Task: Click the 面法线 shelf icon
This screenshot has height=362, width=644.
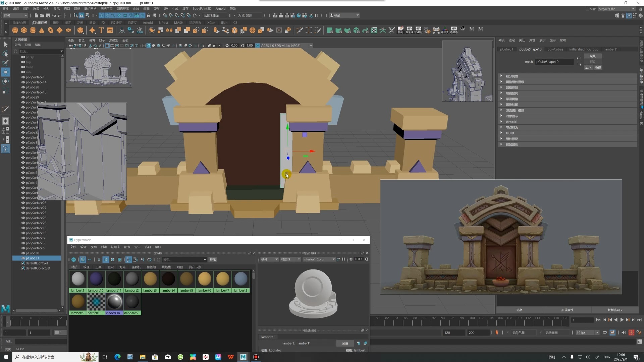Action: pos(409,30)
